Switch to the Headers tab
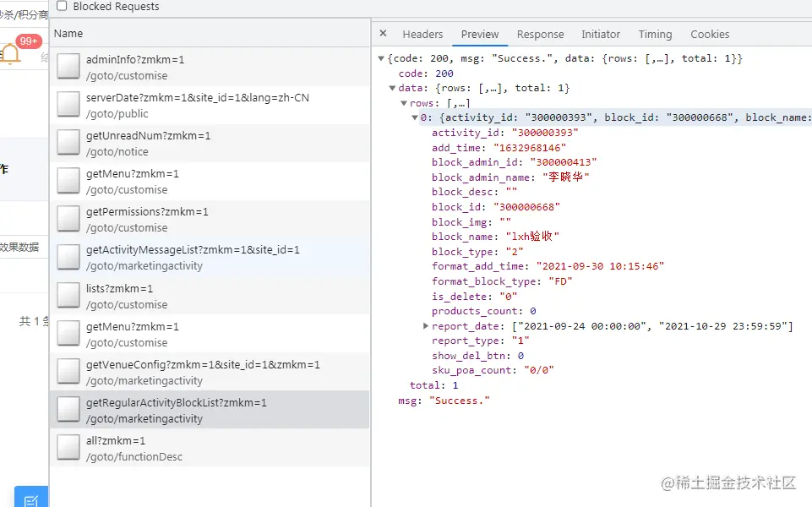This screenshot has height=507, width=812. tap(422, 34)
